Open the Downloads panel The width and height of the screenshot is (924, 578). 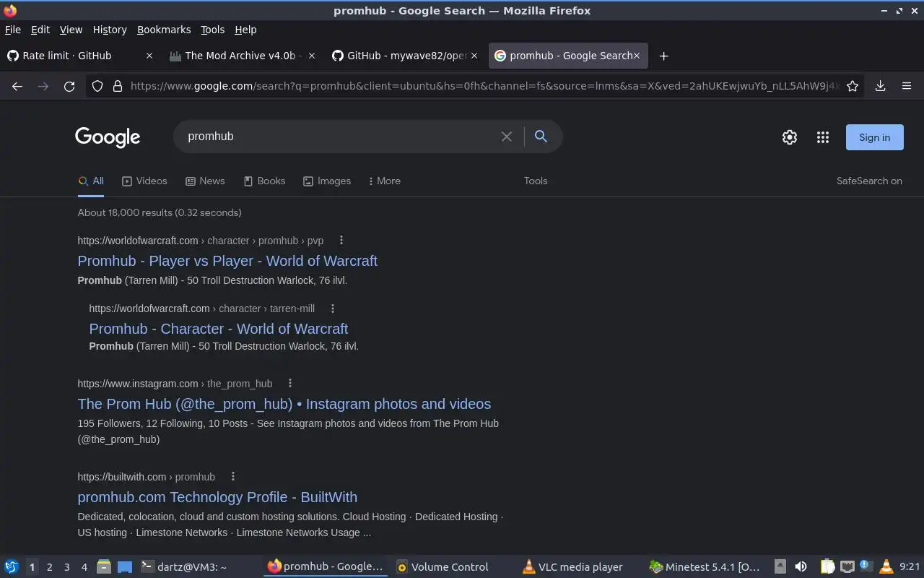click(x=880, y=86)
